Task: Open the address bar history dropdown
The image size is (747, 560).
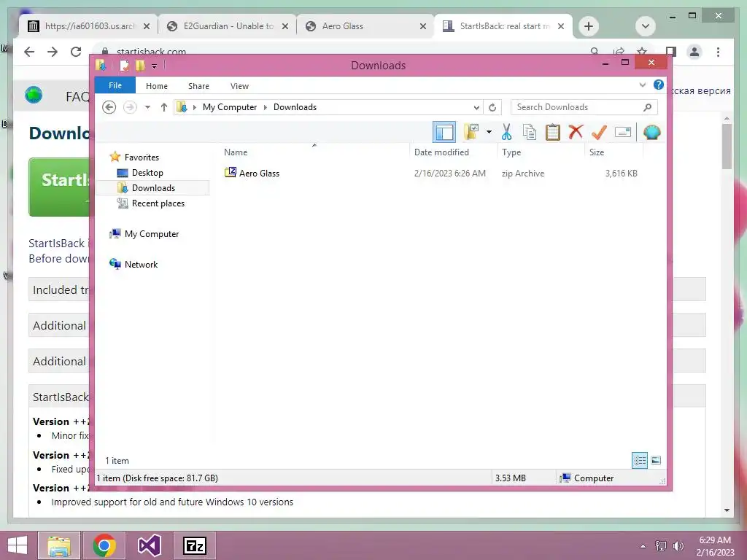Action: pos(476,107)
